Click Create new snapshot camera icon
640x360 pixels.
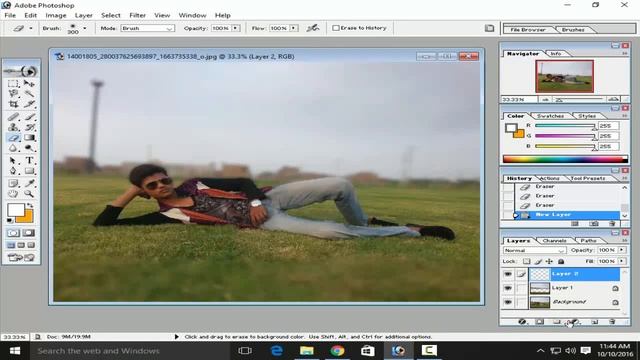[594, 224]
